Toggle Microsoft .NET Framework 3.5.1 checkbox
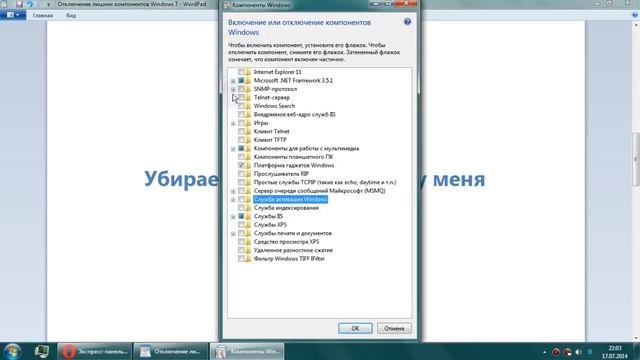 pos(241,80)
